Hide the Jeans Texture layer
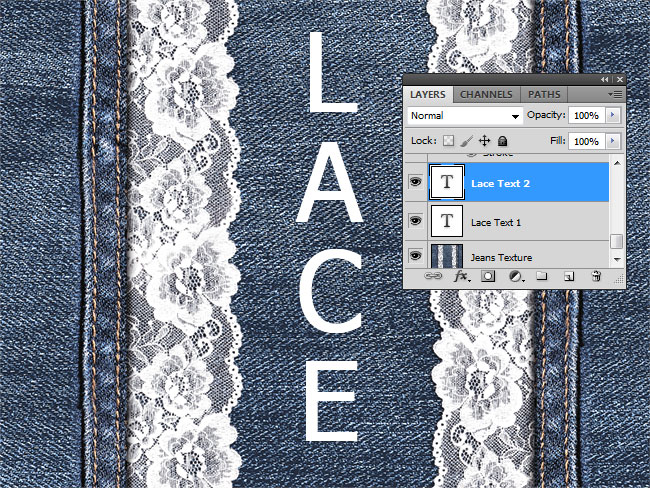650x488 pixels. 415,257
